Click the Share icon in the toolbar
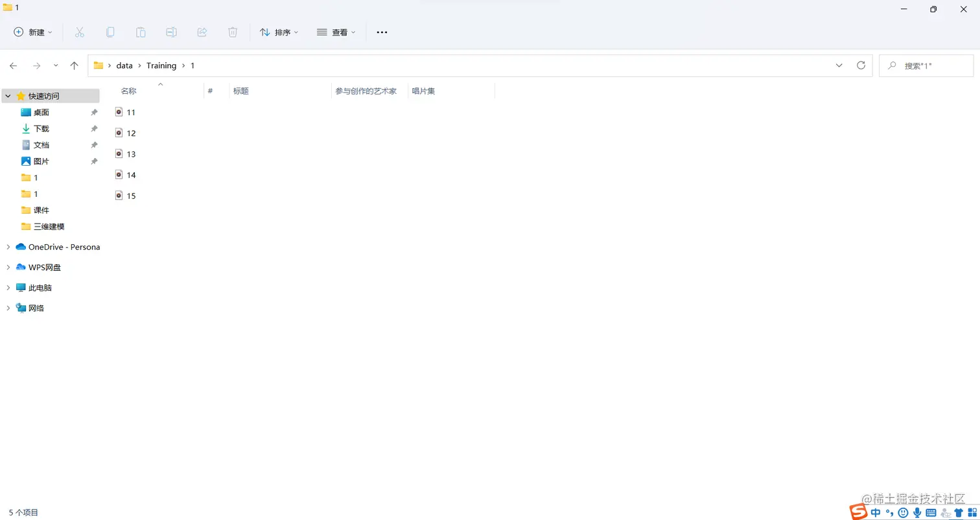The height and width of the screenshot is (520, 980). point(202,32)
